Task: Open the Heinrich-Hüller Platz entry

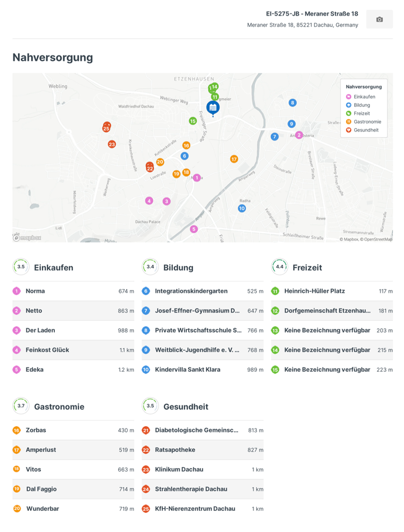Action: click(314, 291)
